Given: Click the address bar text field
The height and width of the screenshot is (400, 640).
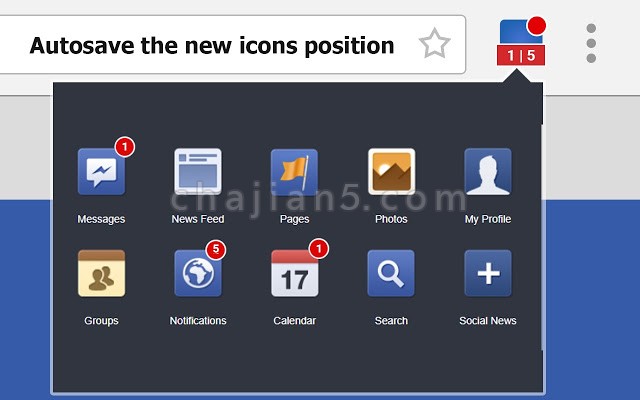Looking at the screenshot, I should tap(232, 44).
